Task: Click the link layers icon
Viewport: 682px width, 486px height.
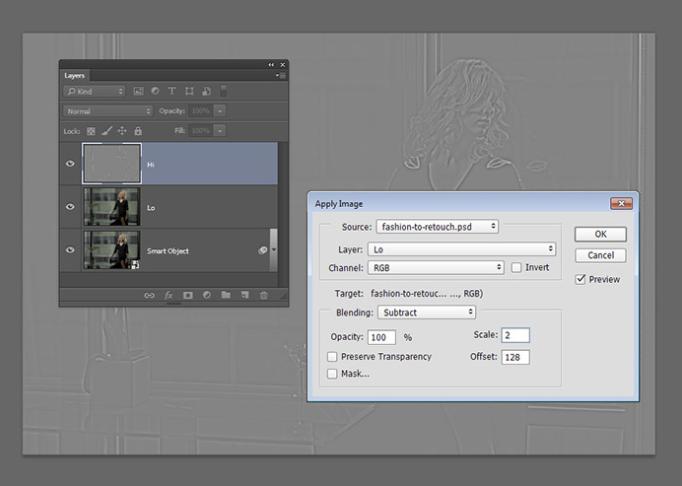Action: pos(149,295)
